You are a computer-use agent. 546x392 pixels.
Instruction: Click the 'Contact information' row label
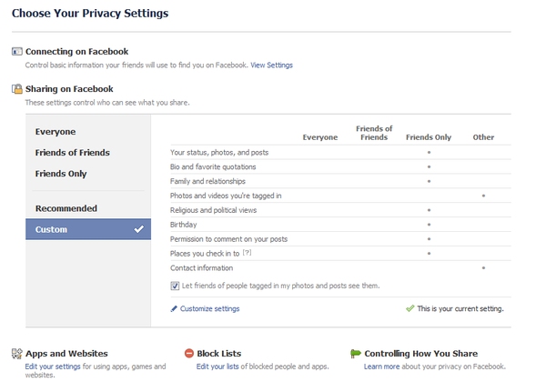pyautogui.click(x=202, y=268)
